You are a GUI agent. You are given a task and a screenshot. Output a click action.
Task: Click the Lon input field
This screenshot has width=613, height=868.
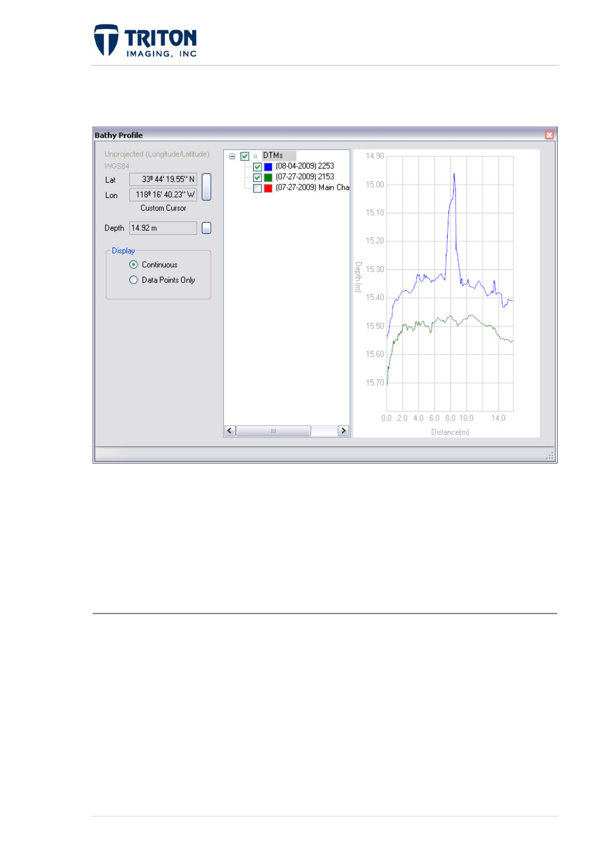click(163, 195)
